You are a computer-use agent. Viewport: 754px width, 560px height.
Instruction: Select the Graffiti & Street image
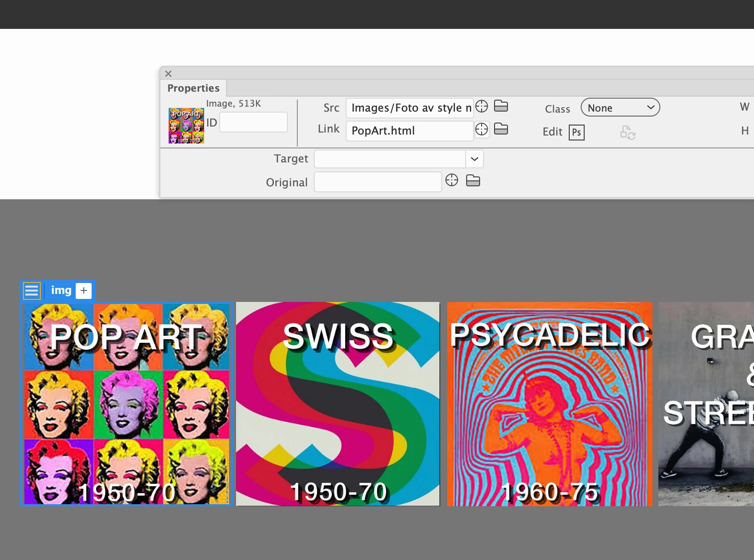point(706,404)
